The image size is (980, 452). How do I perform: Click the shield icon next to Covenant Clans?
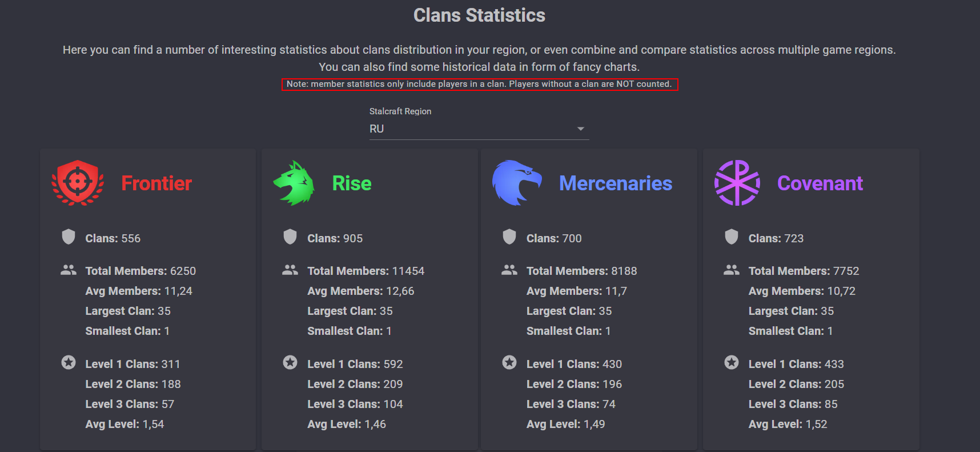tap(732, 237)
